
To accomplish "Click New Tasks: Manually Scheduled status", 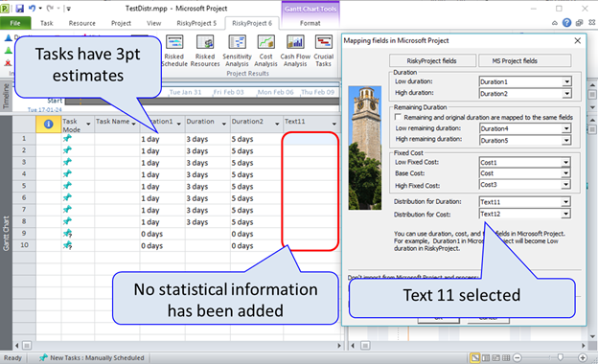I will [92, 357].
